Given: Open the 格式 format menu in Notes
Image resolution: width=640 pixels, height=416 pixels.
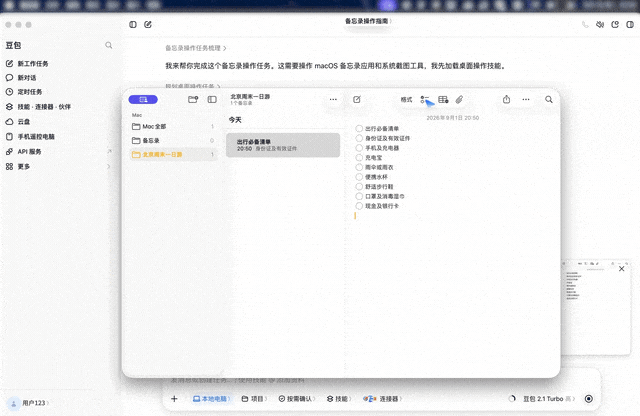Looking at the screenshot, I should coord(406,100).
